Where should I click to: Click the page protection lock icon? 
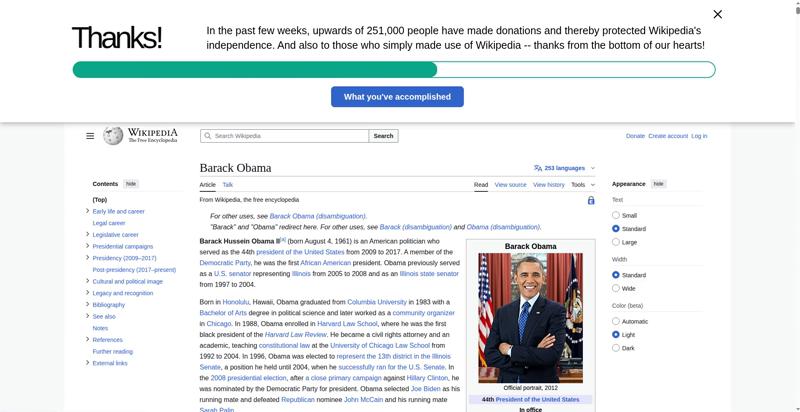tap(591, 200)
